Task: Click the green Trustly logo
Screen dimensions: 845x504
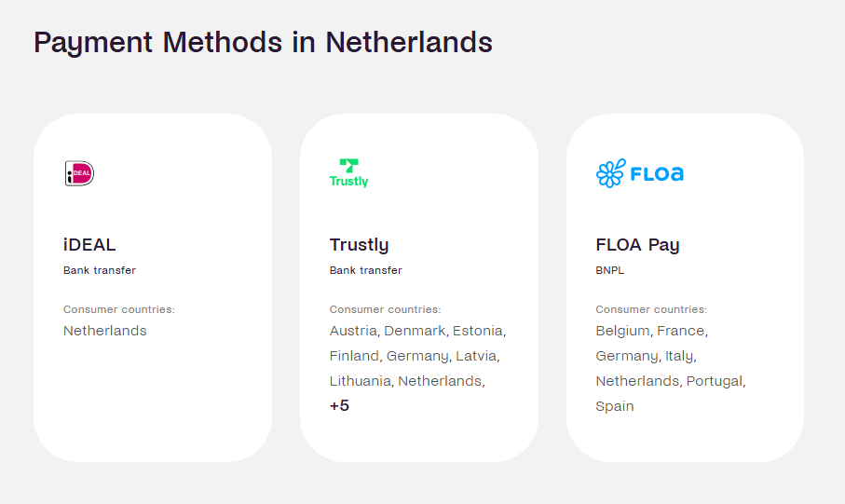Action: tap(349, 173)
